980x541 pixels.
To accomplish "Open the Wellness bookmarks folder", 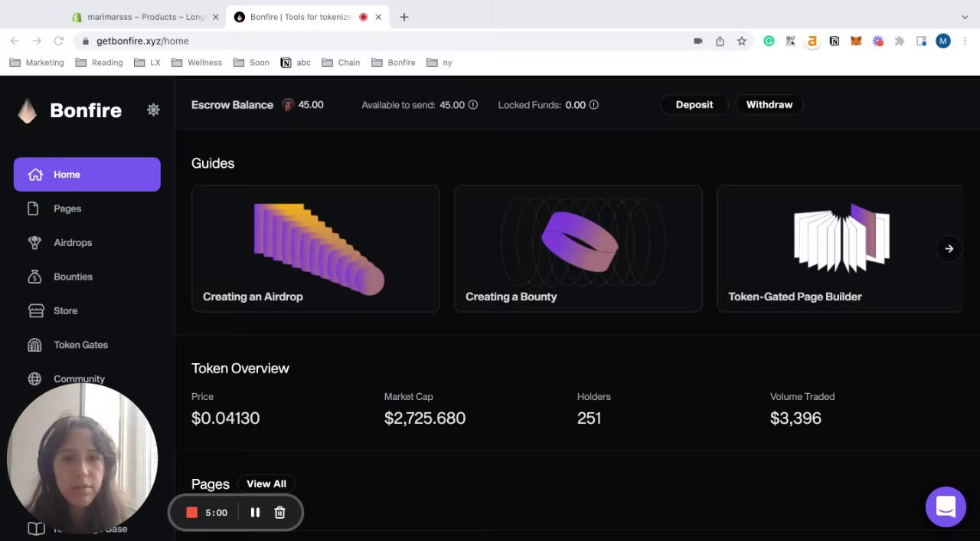I will (196, 62).
